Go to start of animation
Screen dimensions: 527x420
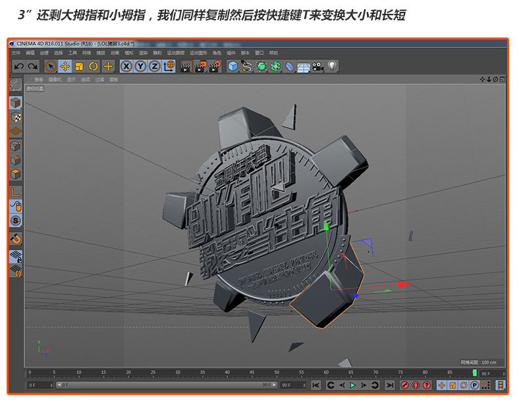pos(316,385)
